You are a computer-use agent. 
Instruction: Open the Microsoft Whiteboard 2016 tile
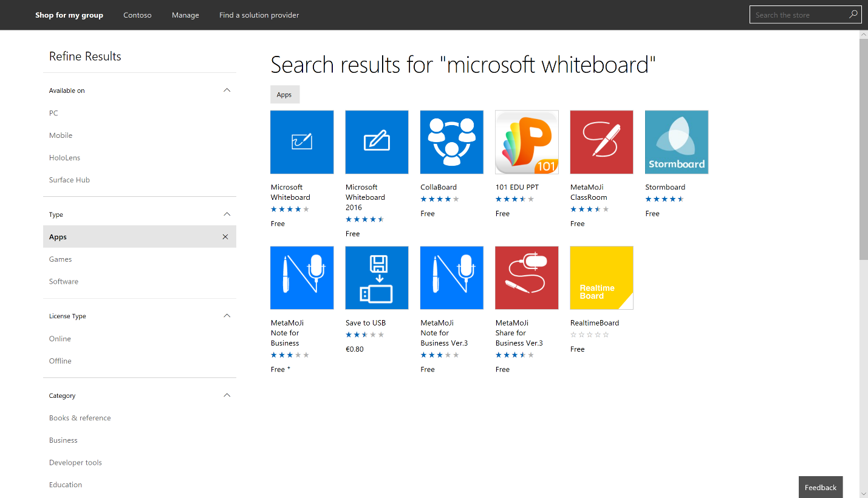(377, 142)
